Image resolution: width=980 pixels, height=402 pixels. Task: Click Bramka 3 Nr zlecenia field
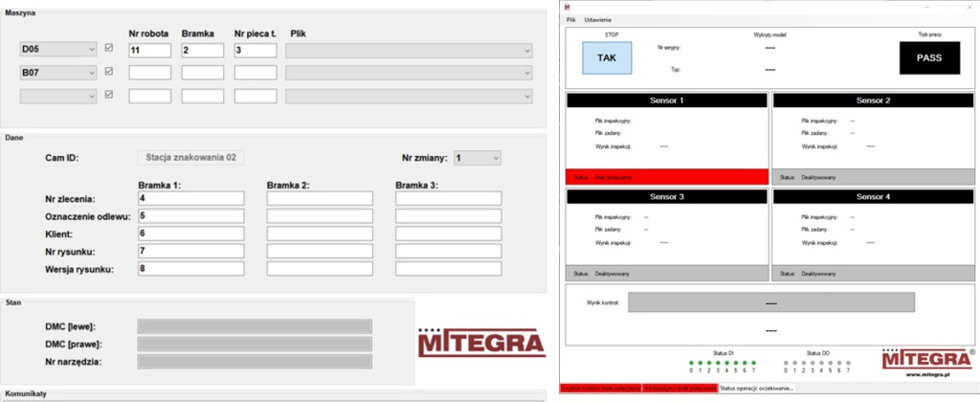449,198
